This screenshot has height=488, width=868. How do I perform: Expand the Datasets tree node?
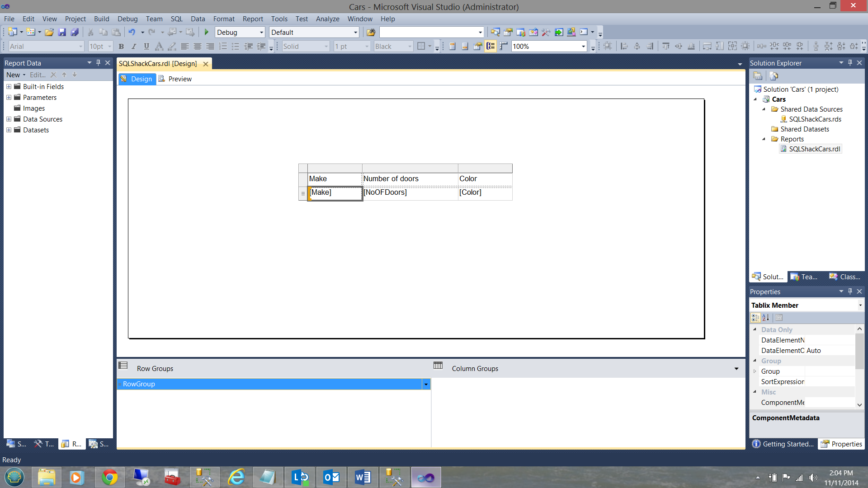(9, 130)
